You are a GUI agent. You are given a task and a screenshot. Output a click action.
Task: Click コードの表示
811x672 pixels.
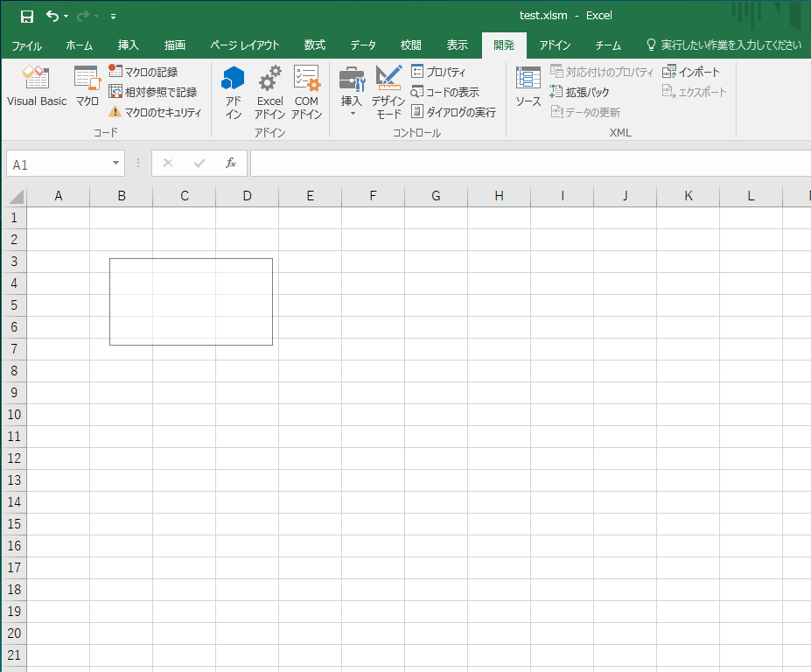tap(445, 92)
